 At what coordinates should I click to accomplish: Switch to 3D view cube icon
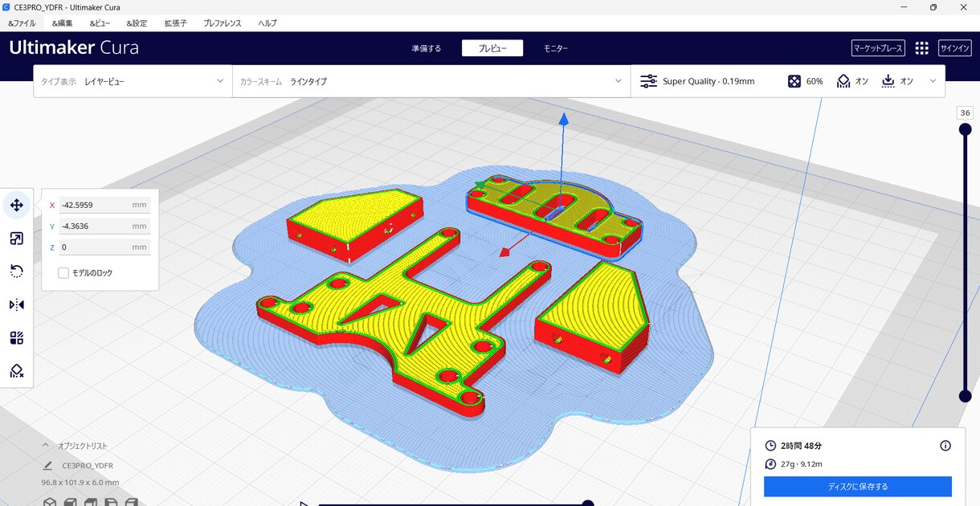pos(50,502)
